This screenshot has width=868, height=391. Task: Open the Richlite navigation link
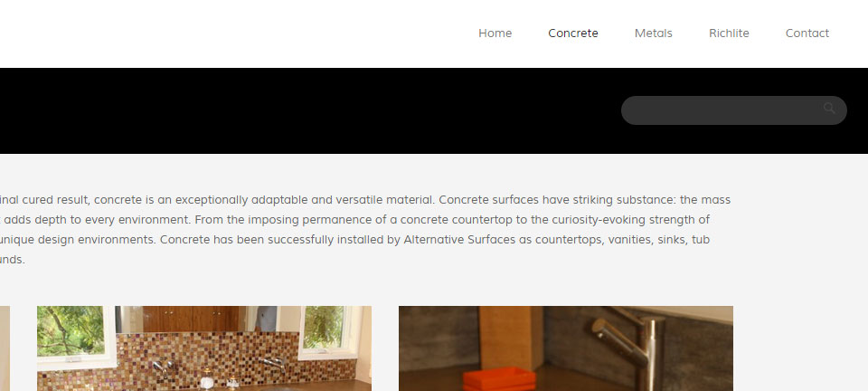point(729,33)
